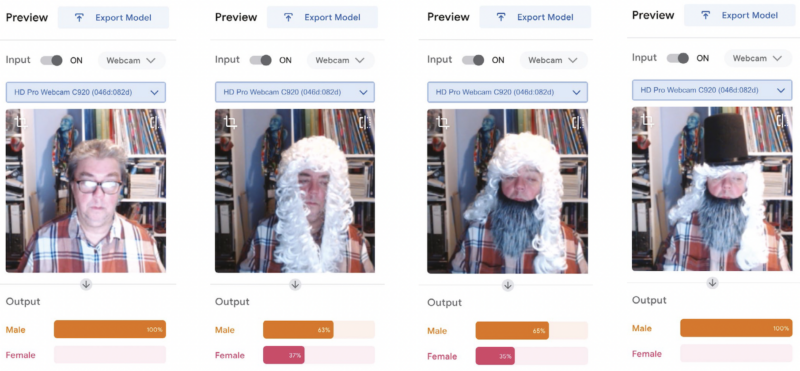The image size is (800, 371).
Task: Click the empty Female bar under the eyeglasses image
Action: click(x=110, y=354)
